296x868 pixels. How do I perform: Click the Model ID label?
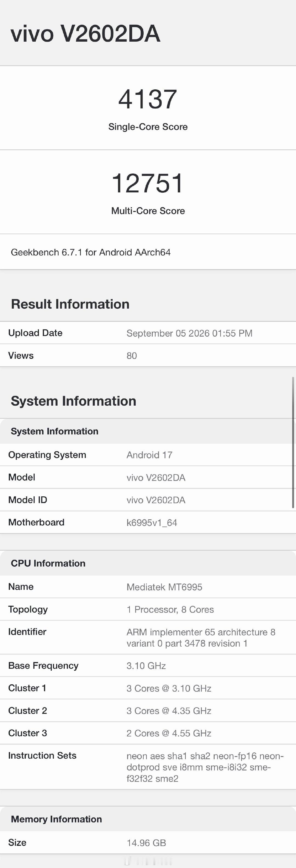28,500
